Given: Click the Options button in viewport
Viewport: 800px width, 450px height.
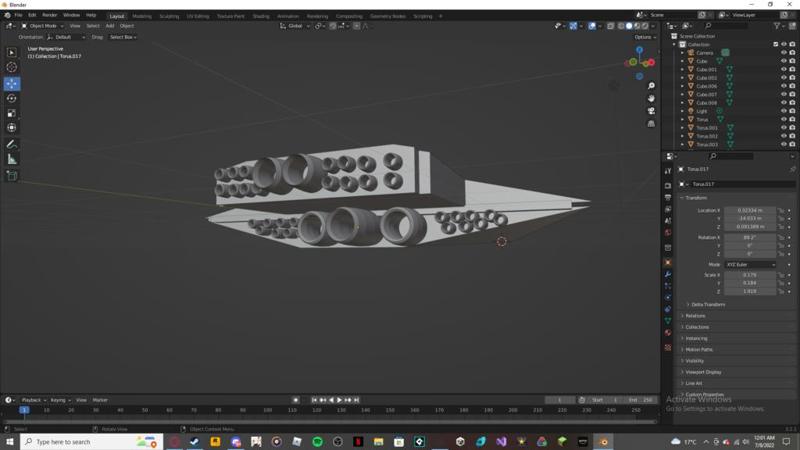Looking at the screenshot, I should pos(645,37).
